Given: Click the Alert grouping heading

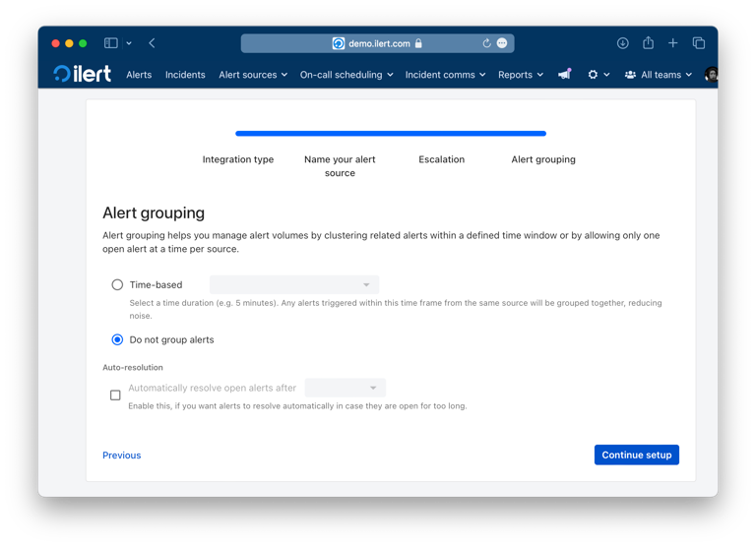Looking at the screenshot, I should tap(154, 213).
